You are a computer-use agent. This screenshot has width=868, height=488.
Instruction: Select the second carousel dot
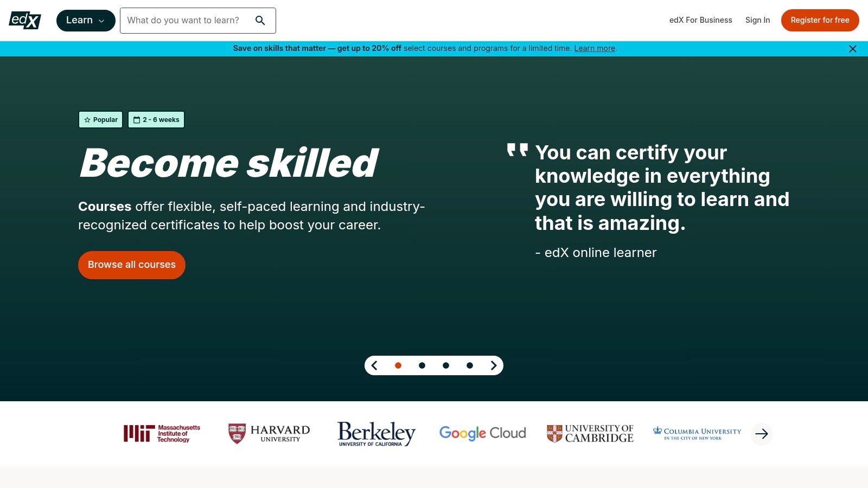pos(422,365)
